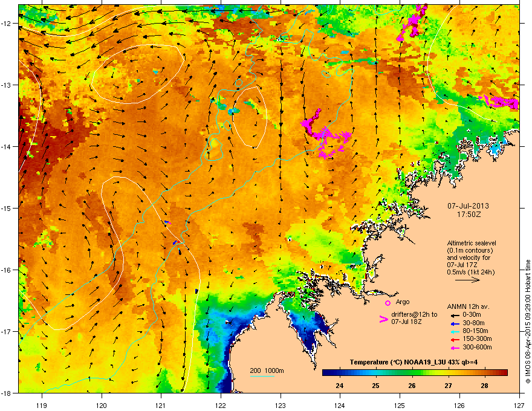Click the longitude axis label 119
532x411 pixels.
click(x=42, y=405)
